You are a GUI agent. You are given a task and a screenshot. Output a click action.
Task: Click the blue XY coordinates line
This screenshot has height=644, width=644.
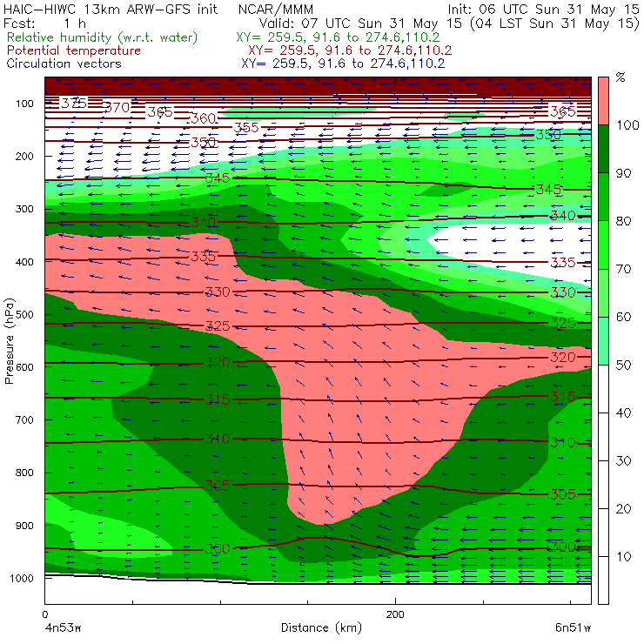[343, 64]
